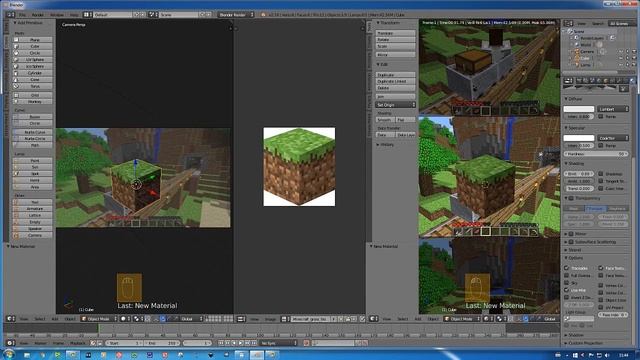Click the Windows Start orb
Image resolution: width=640 pixels, height=360 pixels.
click(9, 354)
